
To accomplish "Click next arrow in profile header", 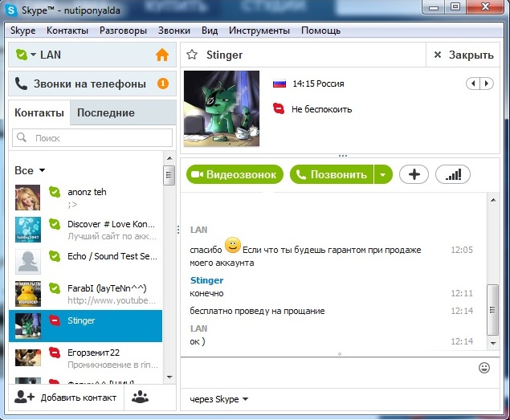I will 487,84.
